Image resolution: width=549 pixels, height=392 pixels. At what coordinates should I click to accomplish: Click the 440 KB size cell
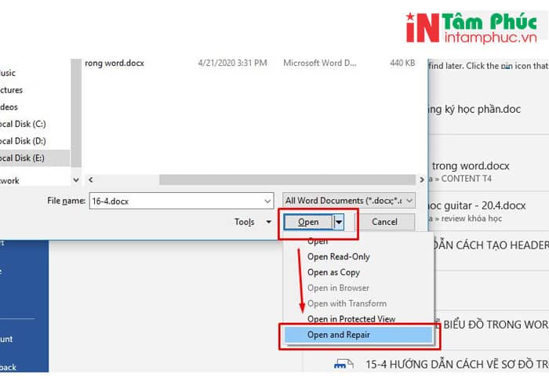tap(402, 63)
